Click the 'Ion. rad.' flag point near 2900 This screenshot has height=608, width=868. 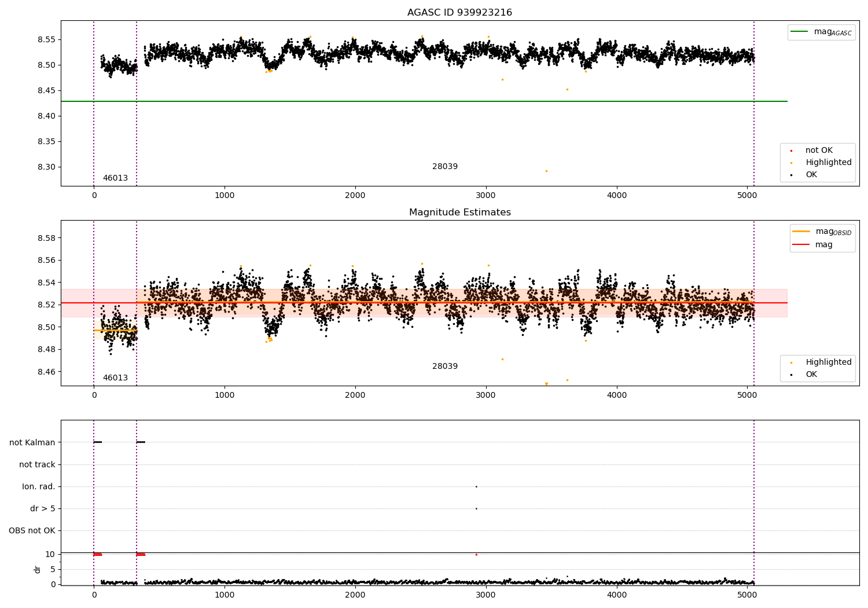(x=476, y=487)
